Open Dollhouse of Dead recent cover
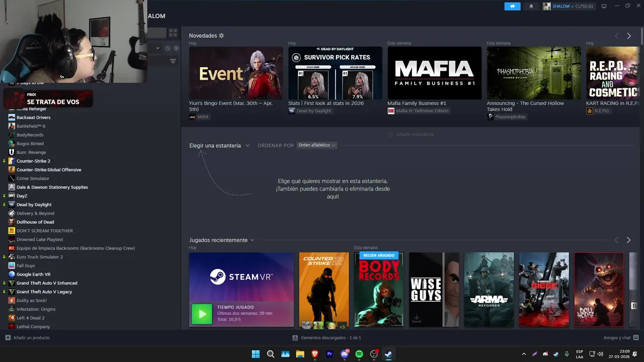Viewport: 644px width, 362px height. point(599,290)
